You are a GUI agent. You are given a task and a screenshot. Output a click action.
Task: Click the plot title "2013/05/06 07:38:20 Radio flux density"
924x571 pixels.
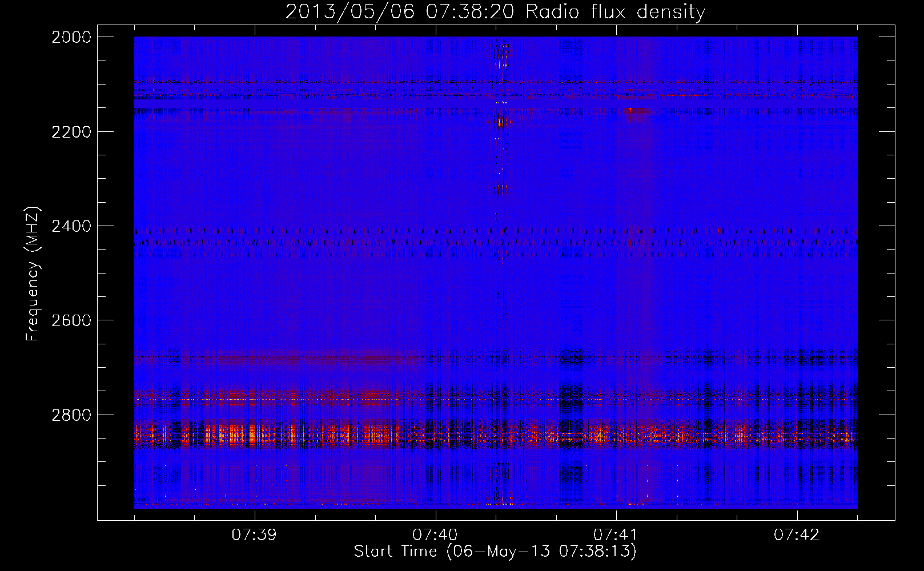click(x=495, y=11)
